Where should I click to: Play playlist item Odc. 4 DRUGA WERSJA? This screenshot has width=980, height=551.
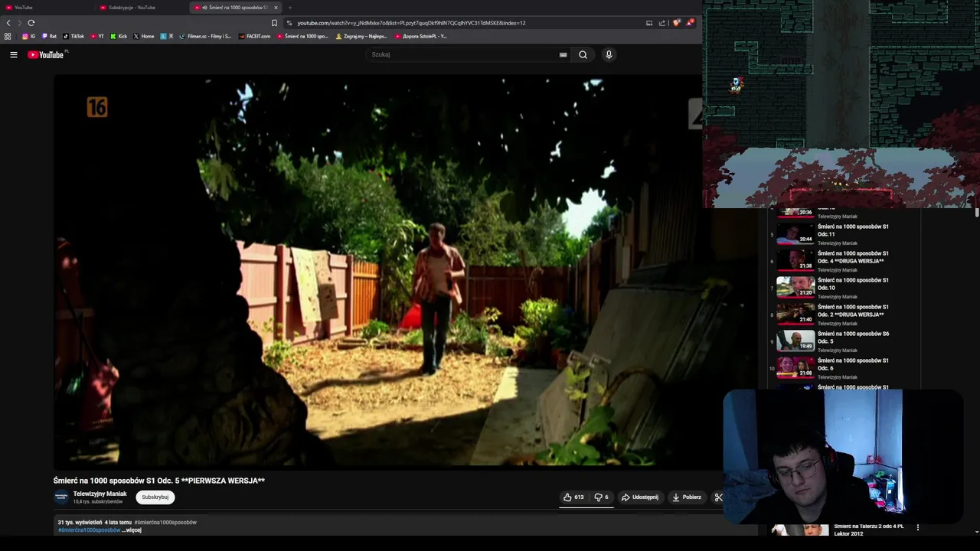click(842, 261)
